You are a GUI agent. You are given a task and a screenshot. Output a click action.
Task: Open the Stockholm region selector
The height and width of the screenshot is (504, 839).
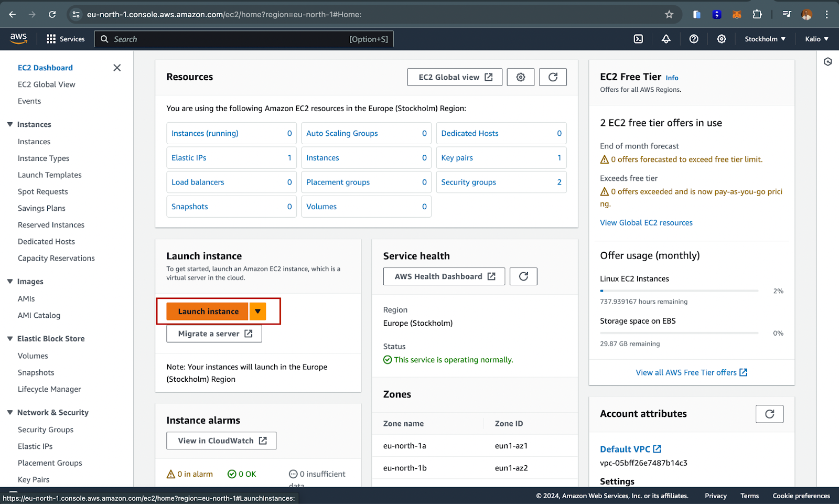tap(765, 39)
